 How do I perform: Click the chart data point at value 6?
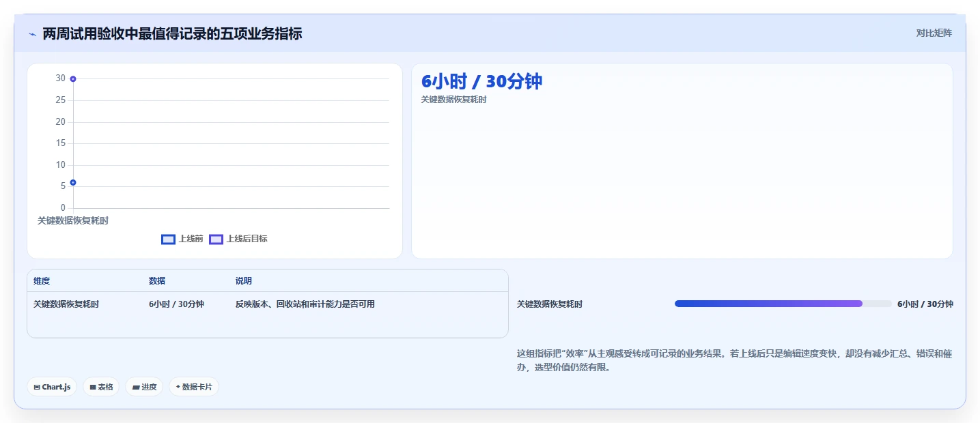(x=73, y=182)
